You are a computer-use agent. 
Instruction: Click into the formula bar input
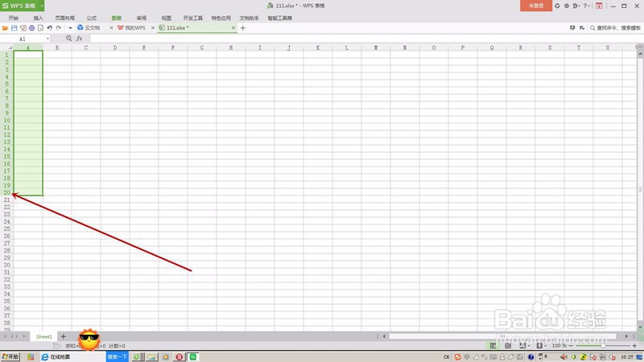click(x=365, y=39)
